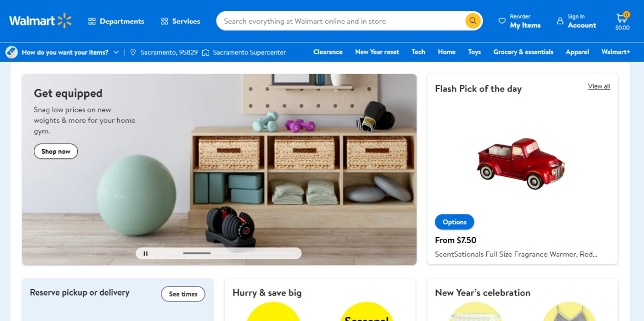Click the Shop now button
The image size is (644, 321).
point(56,151)
